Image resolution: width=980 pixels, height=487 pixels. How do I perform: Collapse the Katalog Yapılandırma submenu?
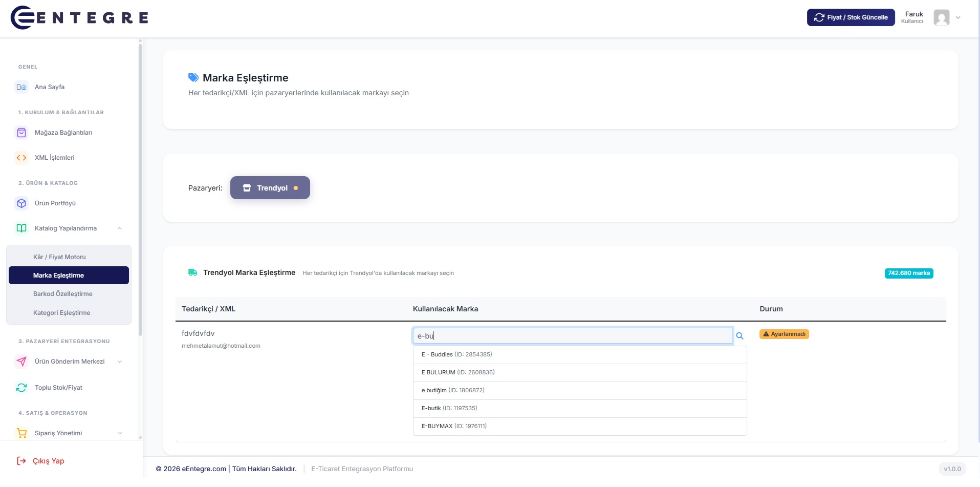(120, 228)
